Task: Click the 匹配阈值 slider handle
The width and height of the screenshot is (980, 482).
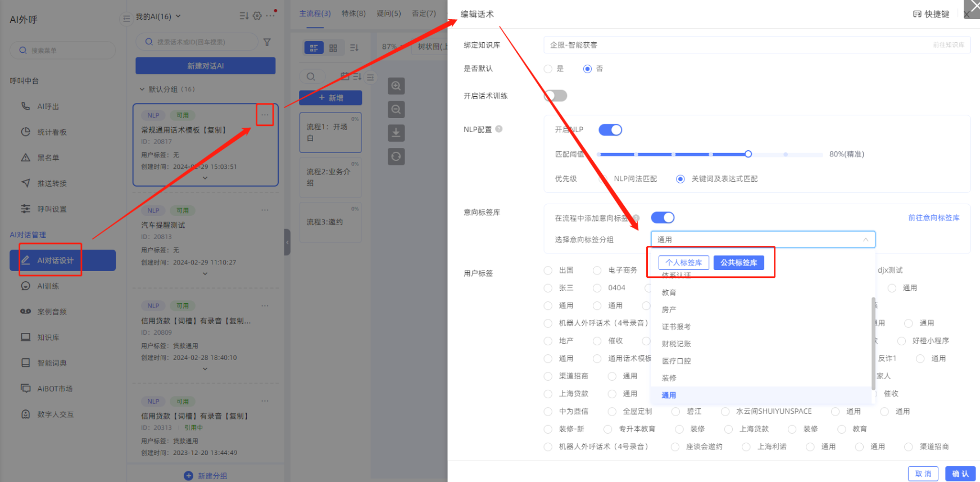Action: [x=748, y=154]
